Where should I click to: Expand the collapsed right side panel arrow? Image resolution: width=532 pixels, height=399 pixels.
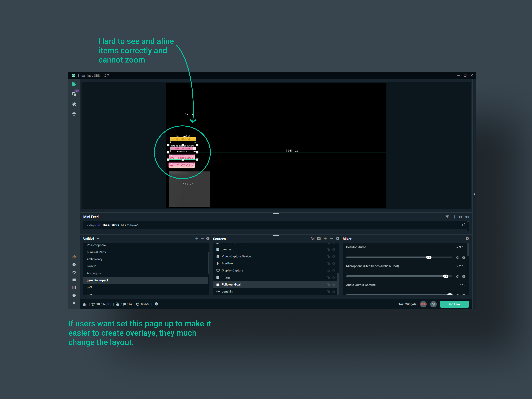(x=475, y=194)
